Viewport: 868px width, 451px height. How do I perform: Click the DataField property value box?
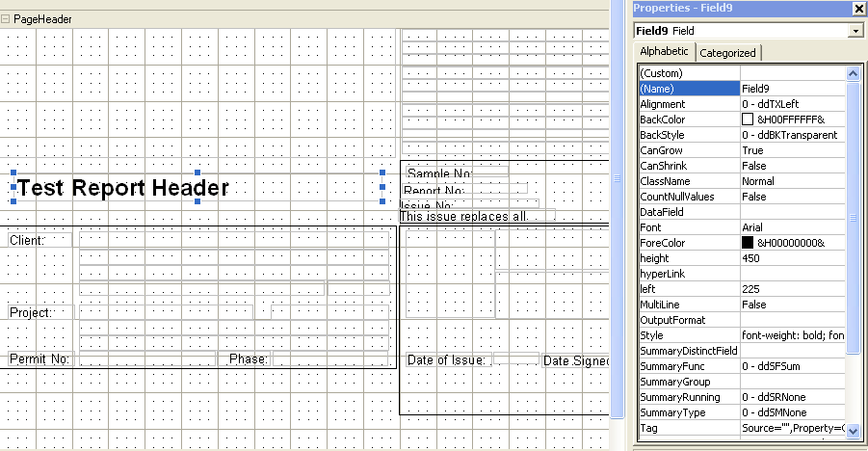792,212
